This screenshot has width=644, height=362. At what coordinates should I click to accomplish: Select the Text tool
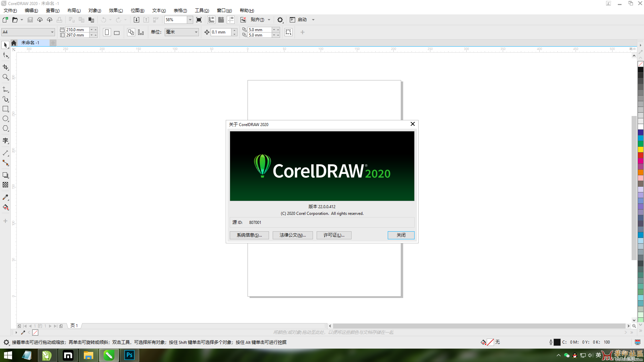point(5,141)
